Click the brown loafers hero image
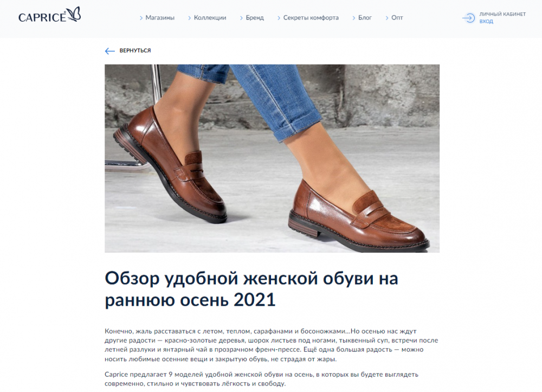Viewport: 542px width, 392px height. click(272, 158)
